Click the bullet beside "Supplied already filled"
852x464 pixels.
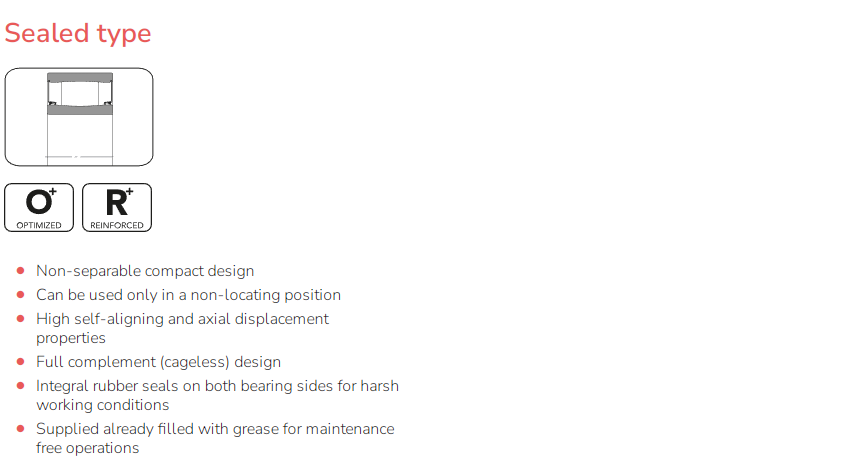tap(21, 429)
